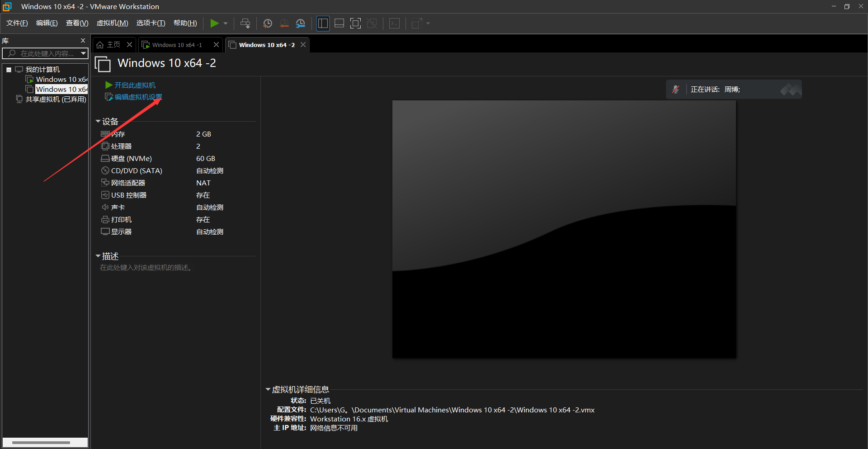Click the console view toolbar icon
Screen dimensions: 868x449
(x=395, y=24)
